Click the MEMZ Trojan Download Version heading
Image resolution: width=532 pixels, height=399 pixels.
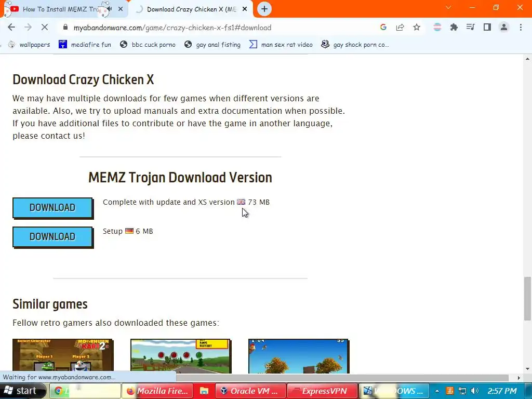coord(180,178)
